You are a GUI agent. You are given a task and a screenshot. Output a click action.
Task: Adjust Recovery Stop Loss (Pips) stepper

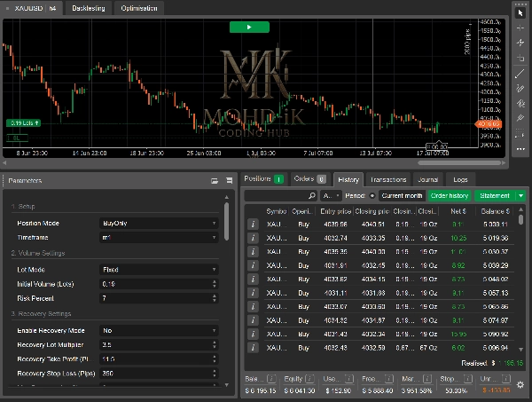214,373
